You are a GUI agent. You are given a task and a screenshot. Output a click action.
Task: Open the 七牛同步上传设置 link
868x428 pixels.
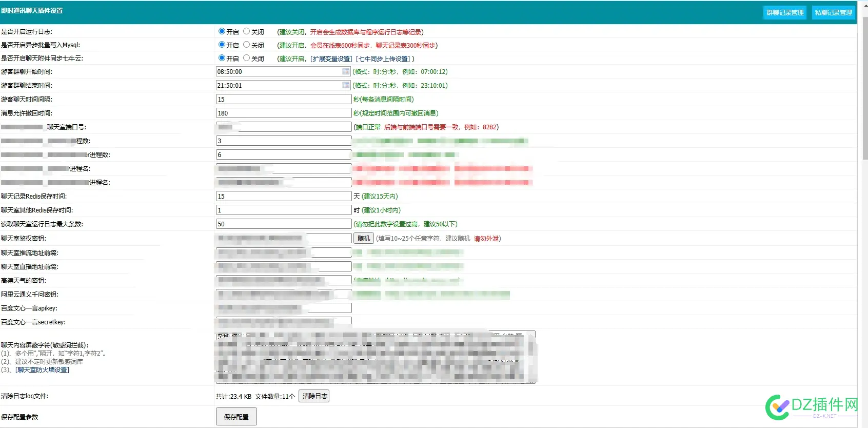tap(383, 59)
